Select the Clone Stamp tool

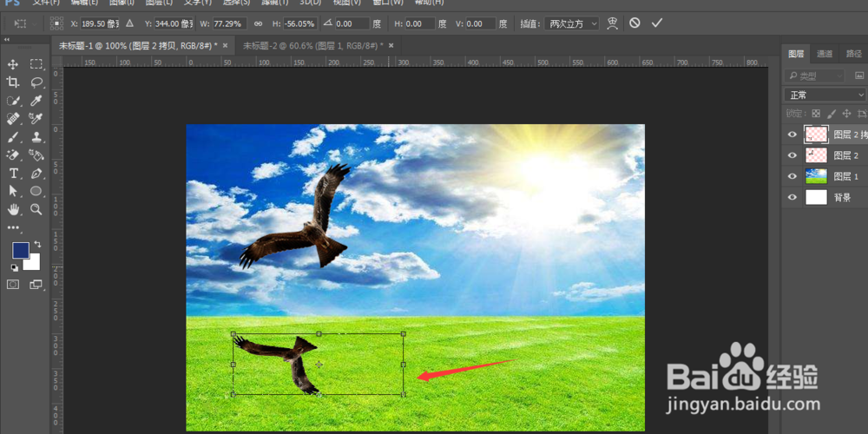pyautogui.click(x=36, y=137)
